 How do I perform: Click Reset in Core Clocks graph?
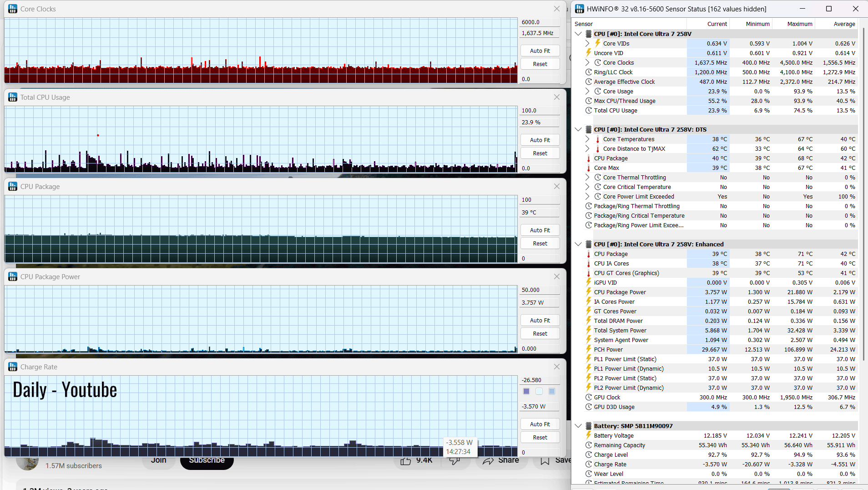540,64
